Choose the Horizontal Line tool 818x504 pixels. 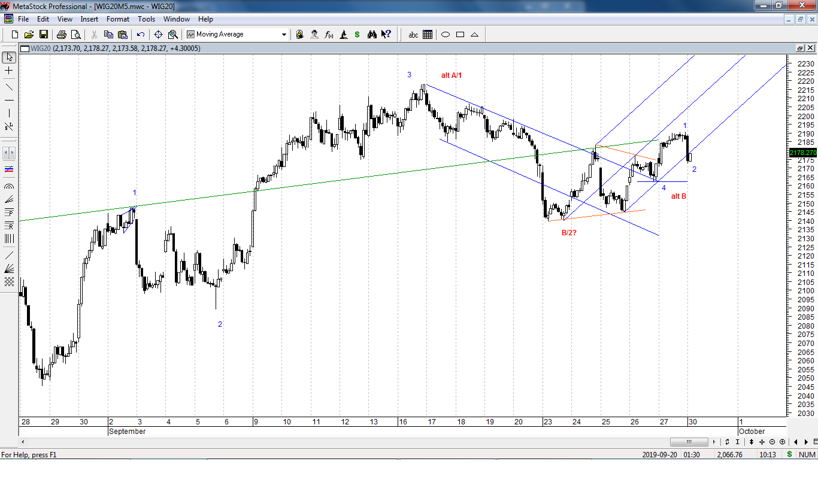(9, 100)
